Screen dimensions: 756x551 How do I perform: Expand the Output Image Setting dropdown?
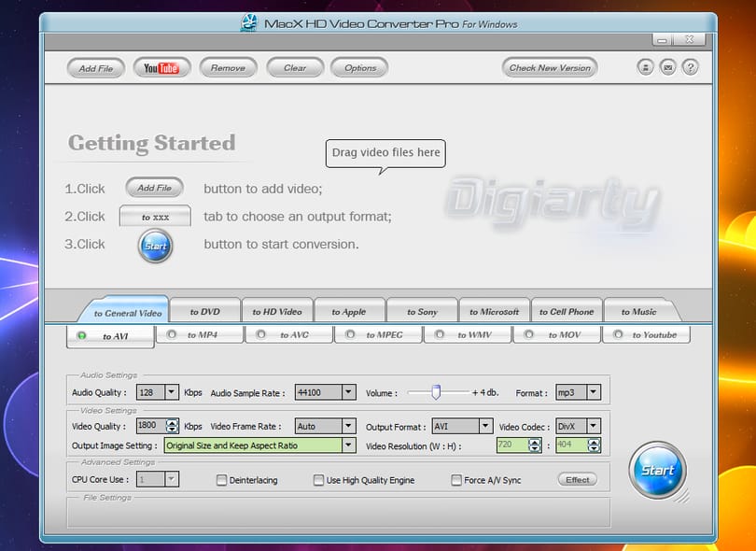tap(348, 445)
